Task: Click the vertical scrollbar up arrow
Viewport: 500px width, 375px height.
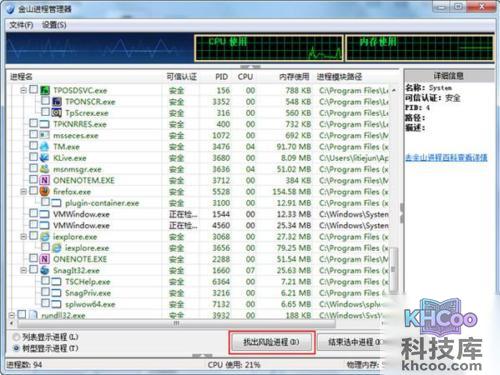Action: point(394,90)
